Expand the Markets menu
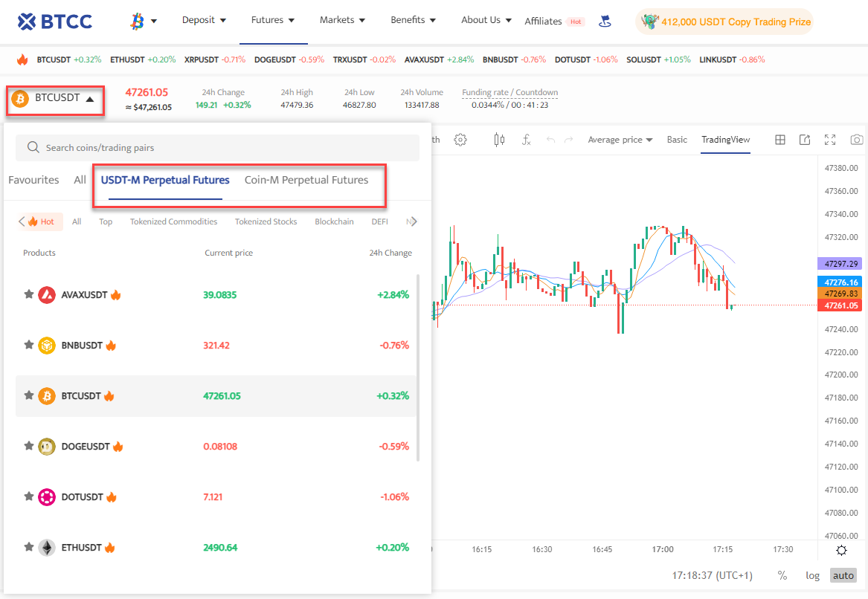 [x=343, y=20]
